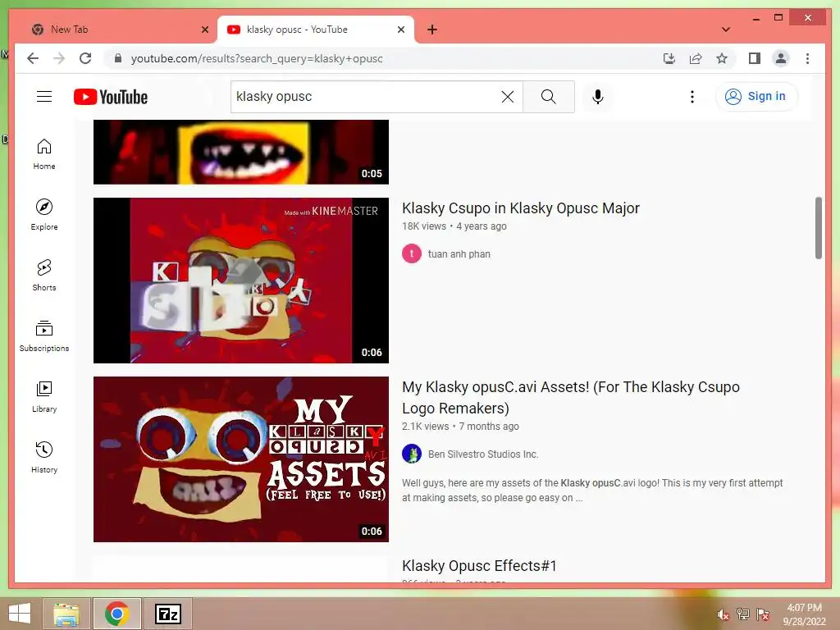
Task: Open 7-Zip from the taskbar
Action: point(167,614)
